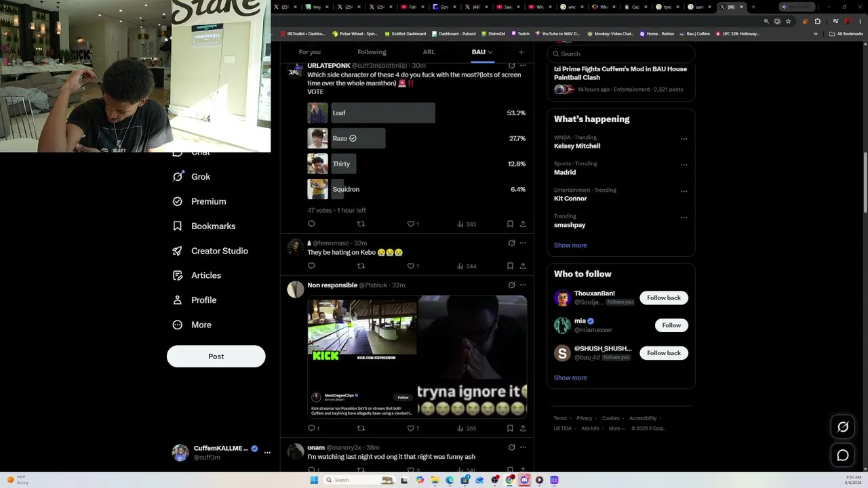Open Premium in the X sidebar
This screenshot has height=488, width=868.
(x=199, y=201)
